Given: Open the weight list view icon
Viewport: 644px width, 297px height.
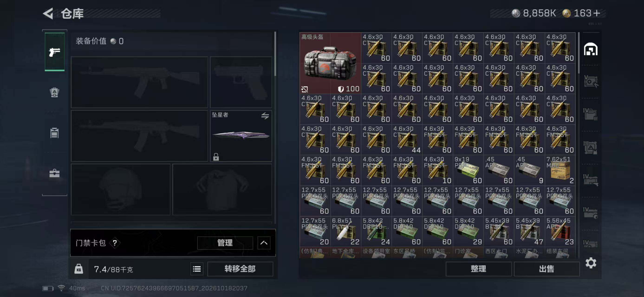Looking at the screenshot, I should pos(197,269).
